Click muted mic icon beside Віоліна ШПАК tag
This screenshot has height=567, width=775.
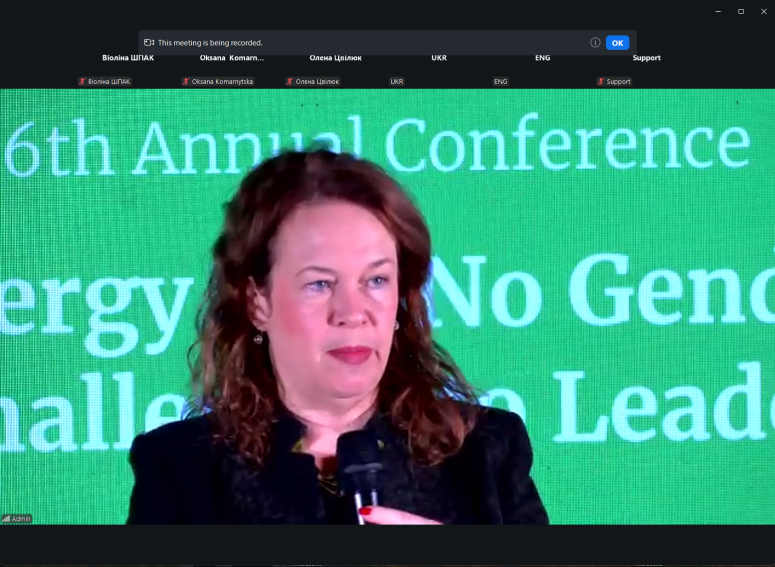83,81
